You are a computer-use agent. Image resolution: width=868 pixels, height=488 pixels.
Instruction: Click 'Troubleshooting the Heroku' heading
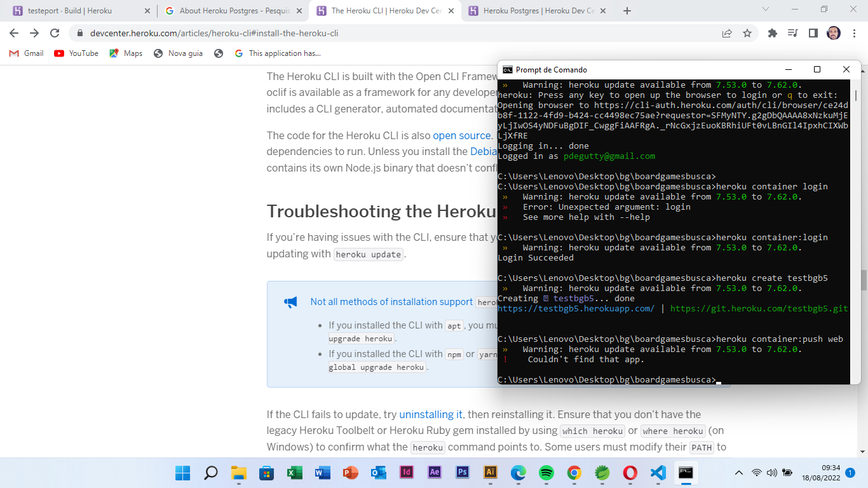tap(381, 211)
